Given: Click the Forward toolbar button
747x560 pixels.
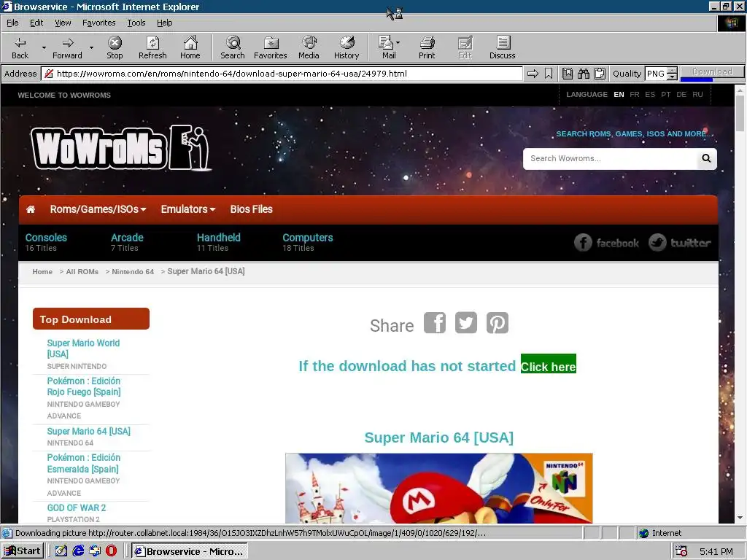Looking at the screenshot, I should (67, 47).
